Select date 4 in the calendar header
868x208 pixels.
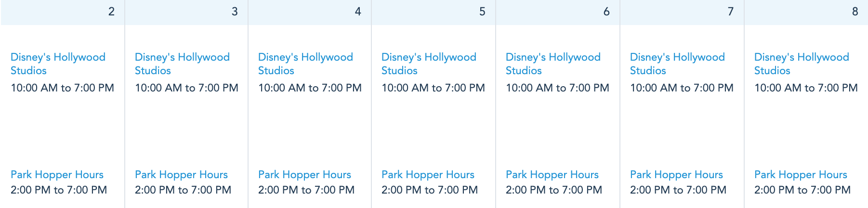[x=358, y=12]
